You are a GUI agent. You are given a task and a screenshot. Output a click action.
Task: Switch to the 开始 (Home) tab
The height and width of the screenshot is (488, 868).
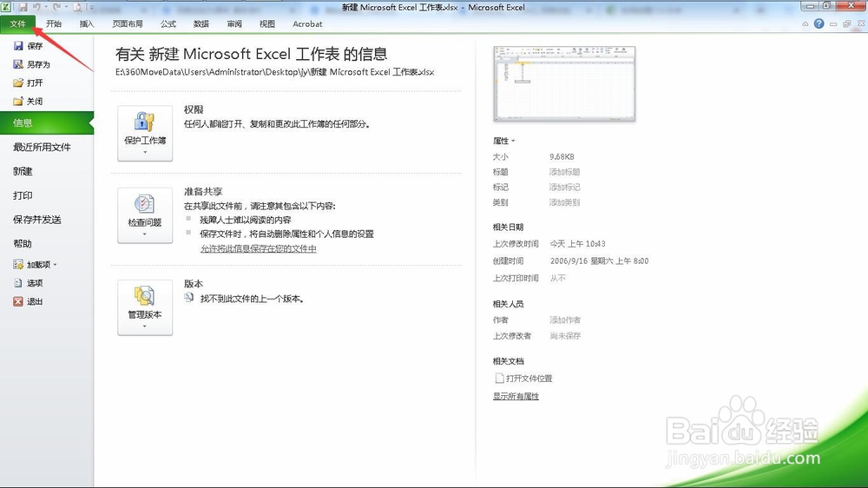[x=54, y=23]
